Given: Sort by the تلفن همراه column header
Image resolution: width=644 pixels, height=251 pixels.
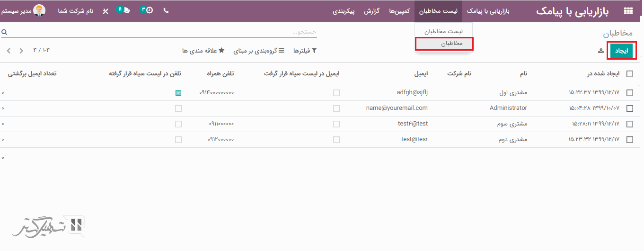Looking at the screenshot, I should [220, 74].
